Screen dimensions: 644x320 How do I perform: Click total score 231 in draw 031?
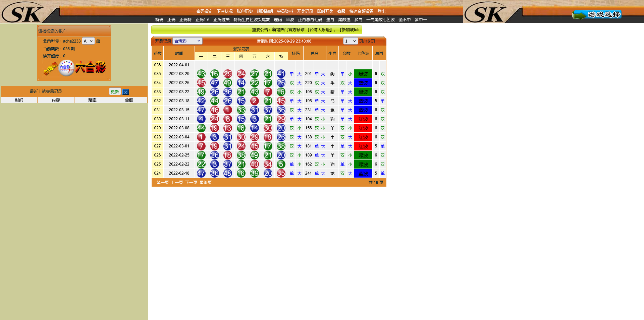(309, 110)
